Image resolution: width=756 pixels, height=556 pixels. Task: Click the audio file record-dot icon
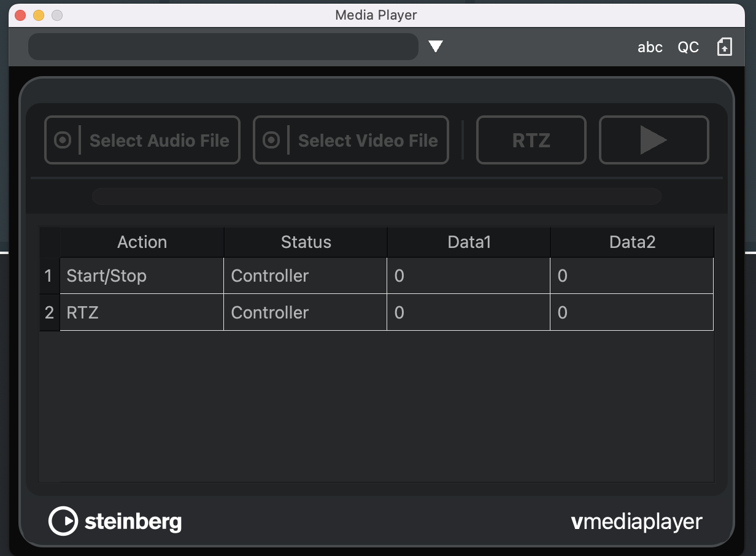pos(63,141)
